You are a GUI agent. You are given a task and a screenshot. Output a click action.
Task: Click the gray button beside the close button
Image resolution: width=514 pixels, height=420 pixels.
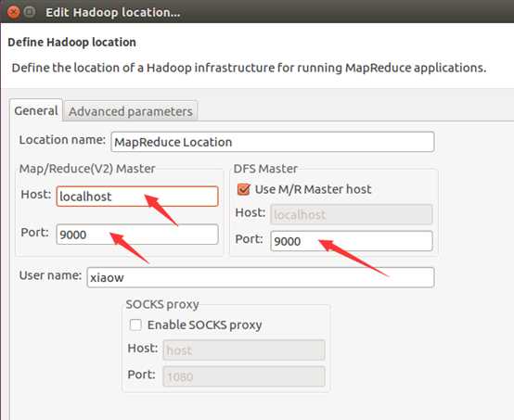pyautogui.click(x=30, y=12)
